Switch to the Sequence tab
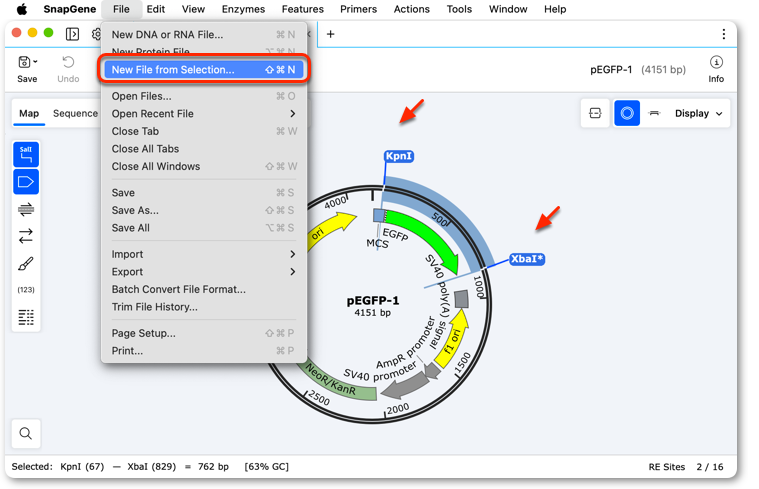This screenshot has width=759, height=489. click(76, 113)
